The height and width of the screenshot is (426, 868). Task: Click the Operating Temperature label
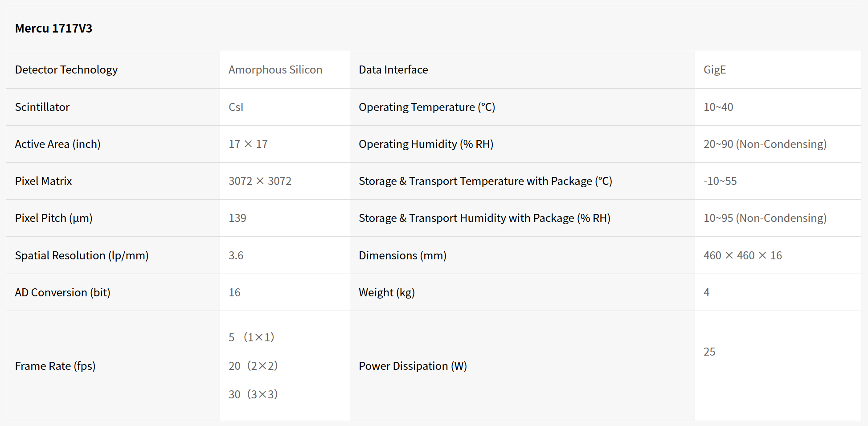[426, 107]
